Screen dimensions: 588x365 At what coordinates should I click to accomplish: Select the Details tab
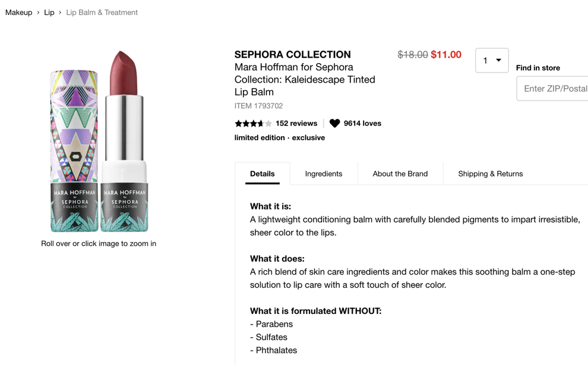[x=262, y=174]
